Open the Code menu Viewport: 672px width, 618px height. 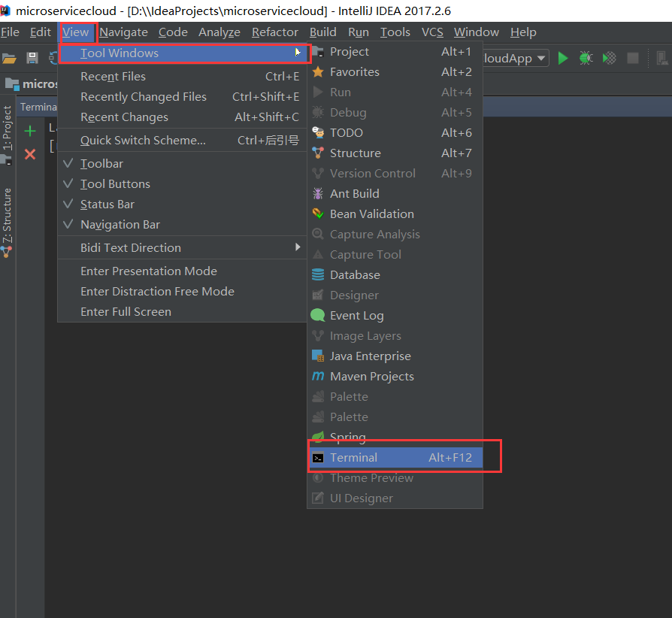(173, 32)
